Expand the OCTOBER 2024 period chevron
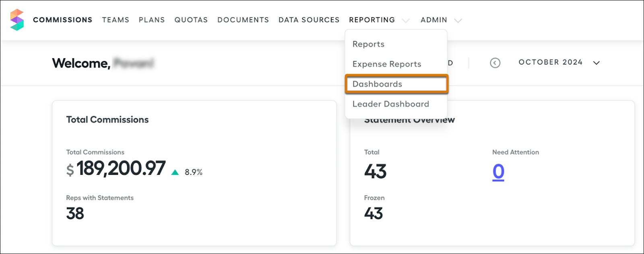The image size is (644, 254). click(x=597, y=63)
